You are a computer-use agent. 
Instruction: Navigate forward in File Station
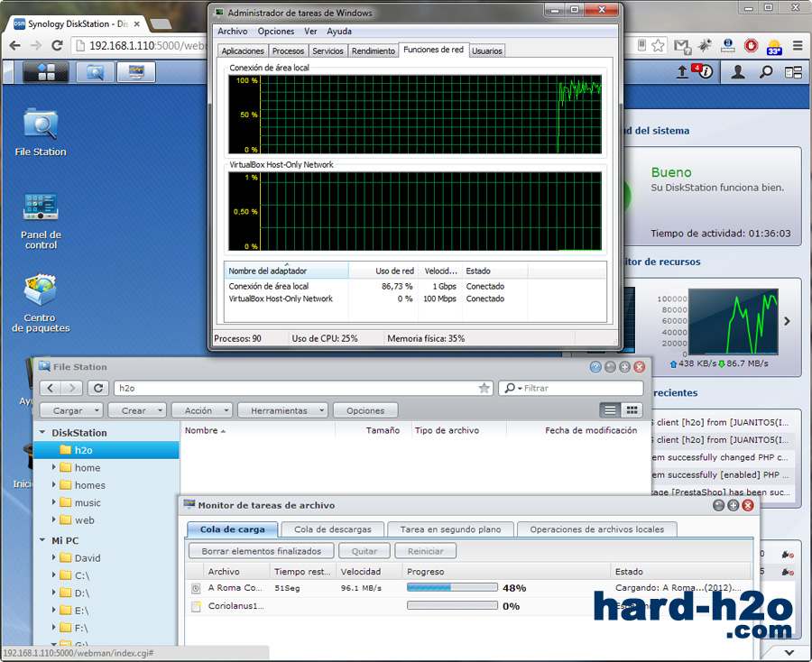[72, 388]
